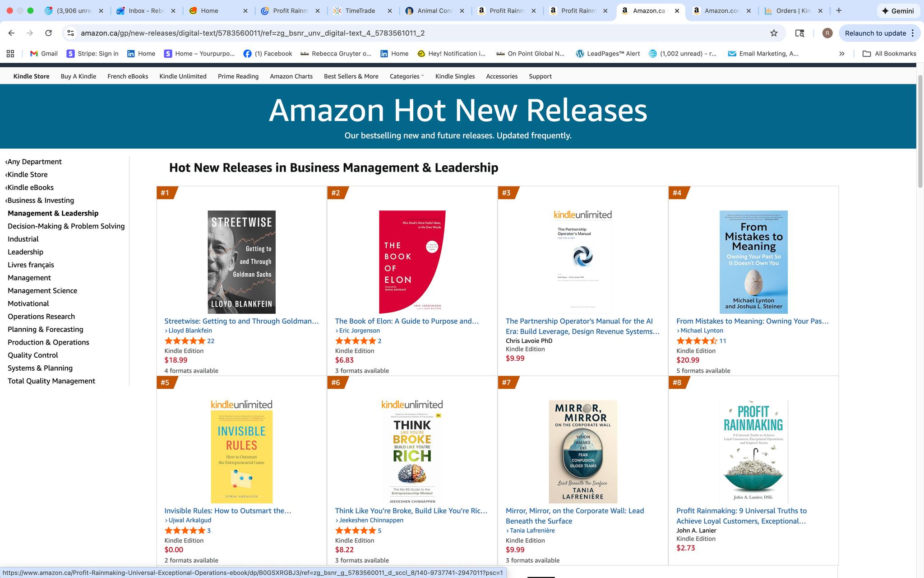
Task: Open the Facebook bookmark
Action: 268,54
